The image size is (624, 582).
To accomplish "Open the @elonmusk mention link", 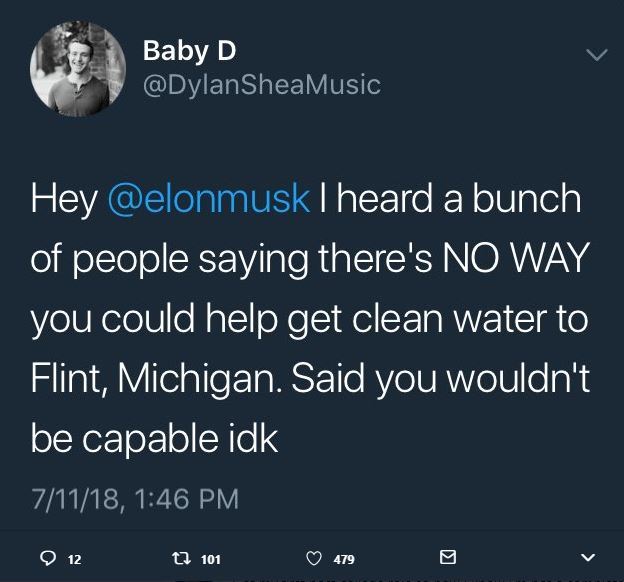I will (x=208, y=198).
